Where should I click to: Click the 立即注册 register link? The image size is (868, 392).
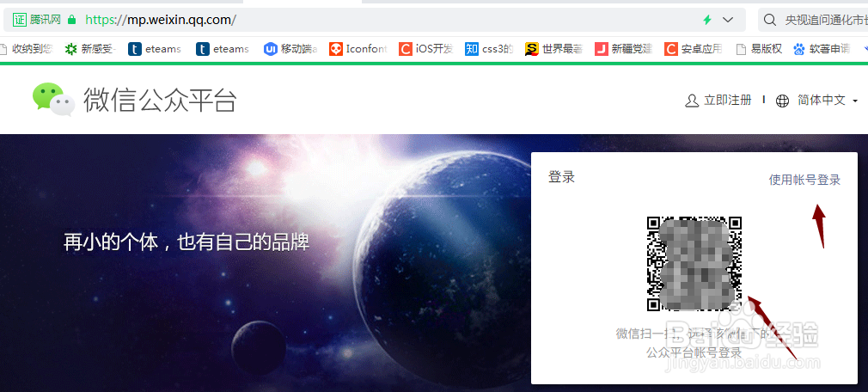(727, 101)
